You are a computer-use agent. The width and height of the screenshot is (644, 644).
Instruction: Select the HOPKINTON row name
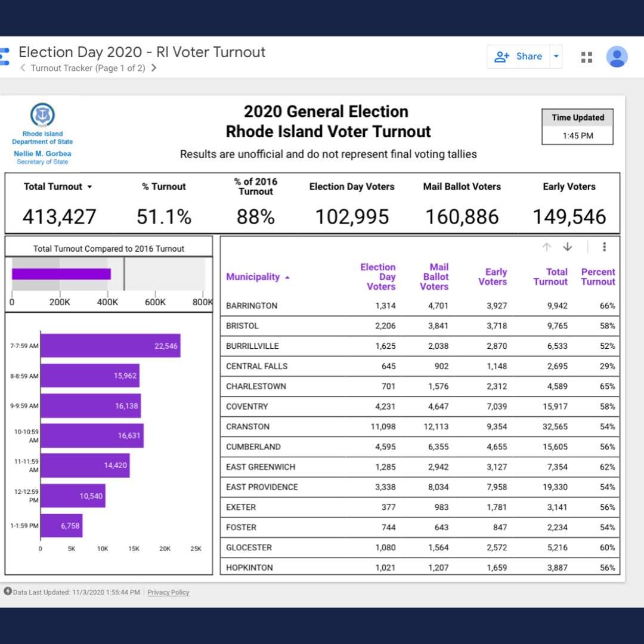(x=249, y=568)
